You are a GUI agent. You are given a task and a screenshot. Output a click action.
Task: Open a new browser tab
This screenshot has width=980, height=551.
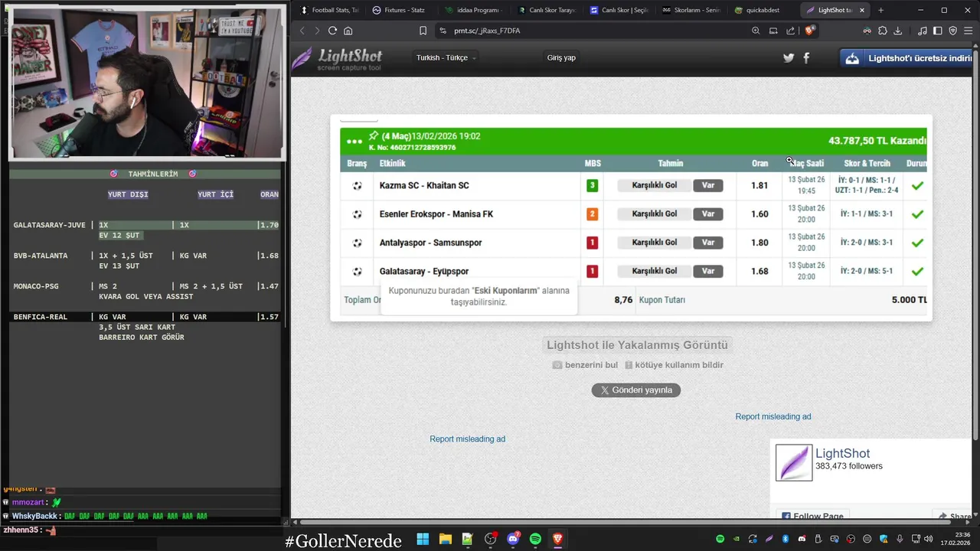tap(880, 10)
